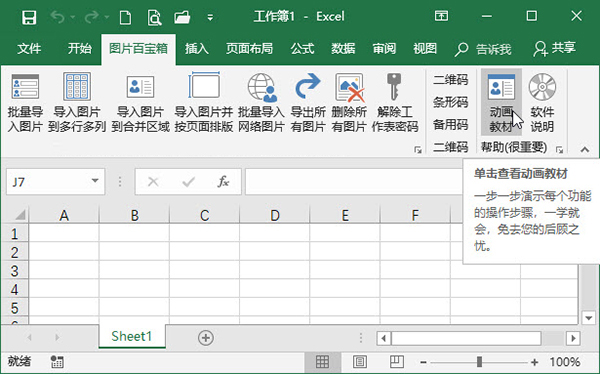This screenshot has width=600, height=374.
Task: Switch to the 审阅 ribbon tab
Action: tap(384, 49)
